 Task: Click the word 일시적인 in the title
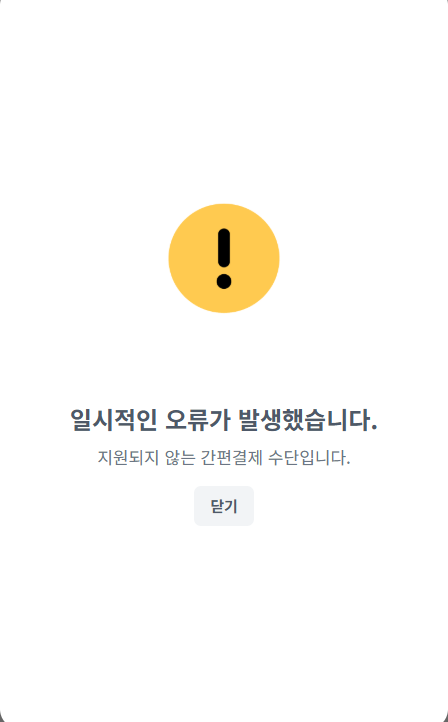point(114,419)
